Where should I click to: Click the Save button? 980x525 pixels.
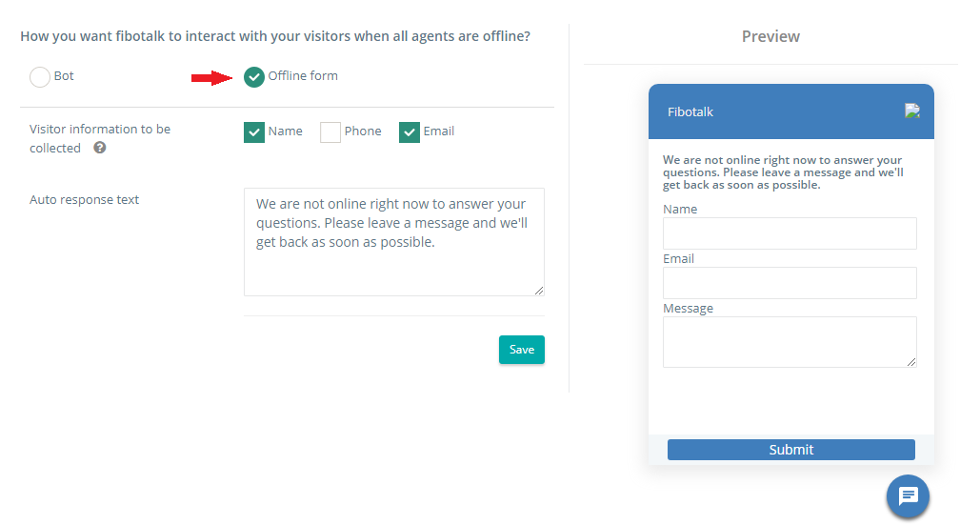pos(522,350)
